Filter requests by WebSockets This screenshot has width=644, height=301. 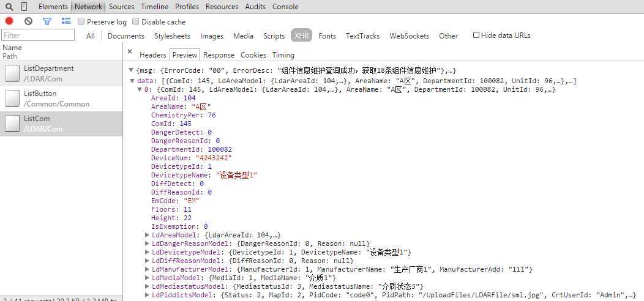tap(409, 36)
